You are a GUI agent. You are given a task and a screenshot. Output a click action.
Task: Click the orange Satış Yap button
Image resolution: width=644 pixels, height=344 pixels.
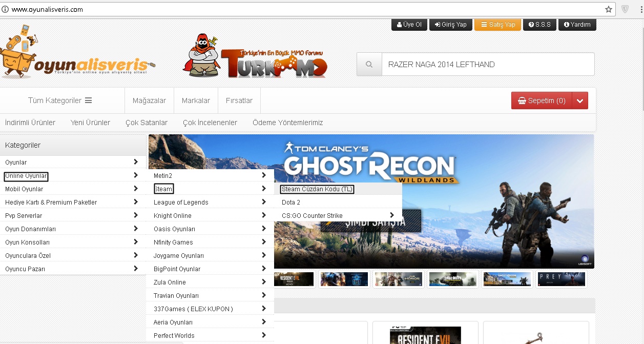pyautogui.click(x=497, y=25)
